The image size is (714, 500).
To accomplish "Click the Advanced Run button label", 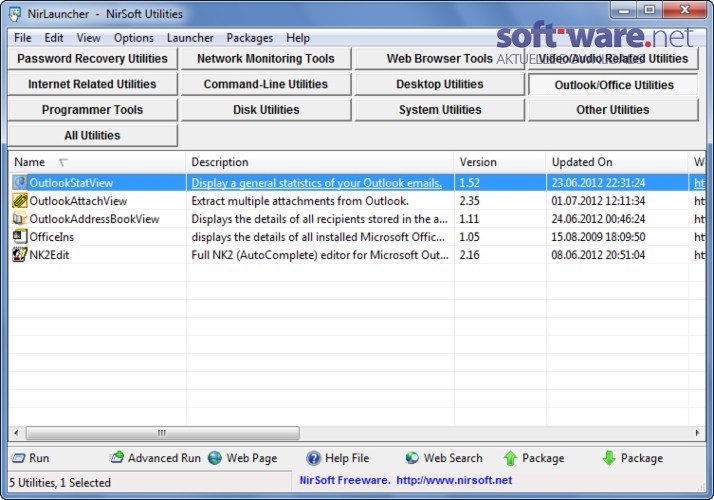I will [164, 458].
